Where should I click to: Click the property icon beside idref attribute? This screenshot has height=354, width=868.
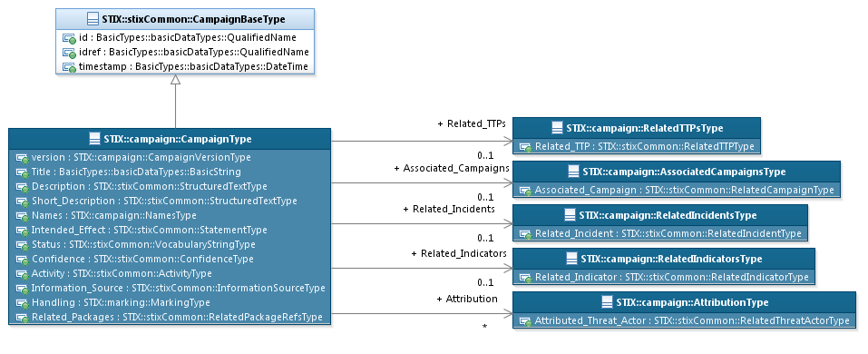click(69, 54)
